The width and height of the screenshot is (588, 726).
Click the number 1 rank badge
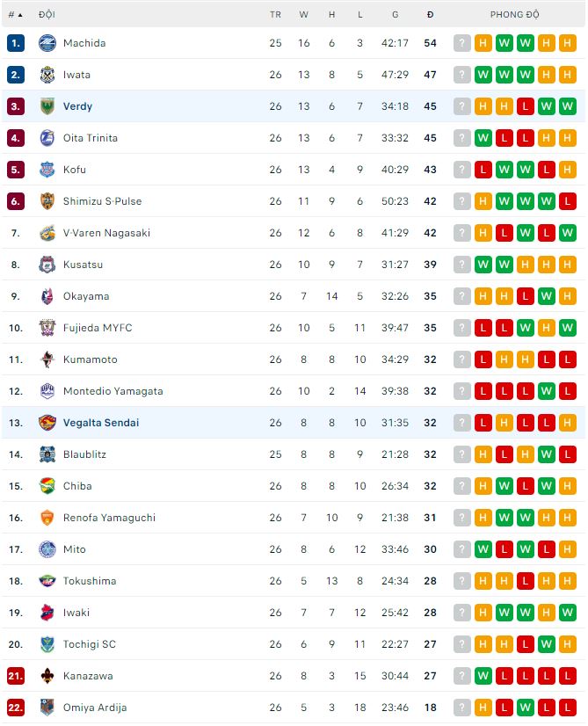pos(15,43)
